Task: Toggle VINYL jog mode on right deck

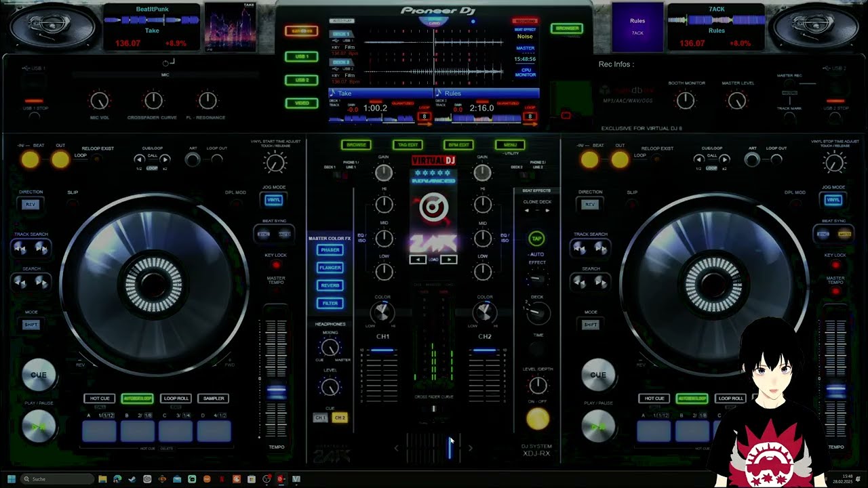Action: [833, 200]
